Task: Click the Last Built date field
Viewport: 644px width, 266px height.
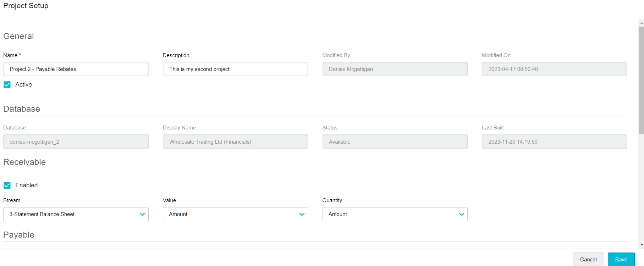Action: pos(554,142)
